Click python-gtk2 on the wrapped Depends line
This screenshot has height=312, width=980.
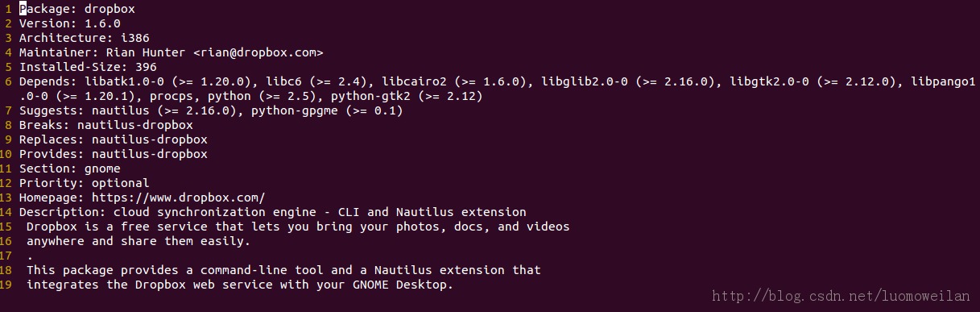(370, 96)
